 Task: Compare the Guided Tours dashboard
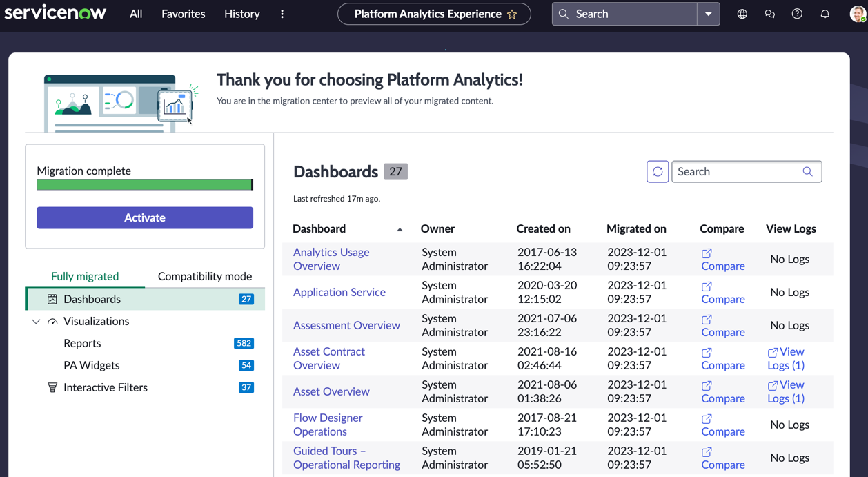[x=722, y=458]
